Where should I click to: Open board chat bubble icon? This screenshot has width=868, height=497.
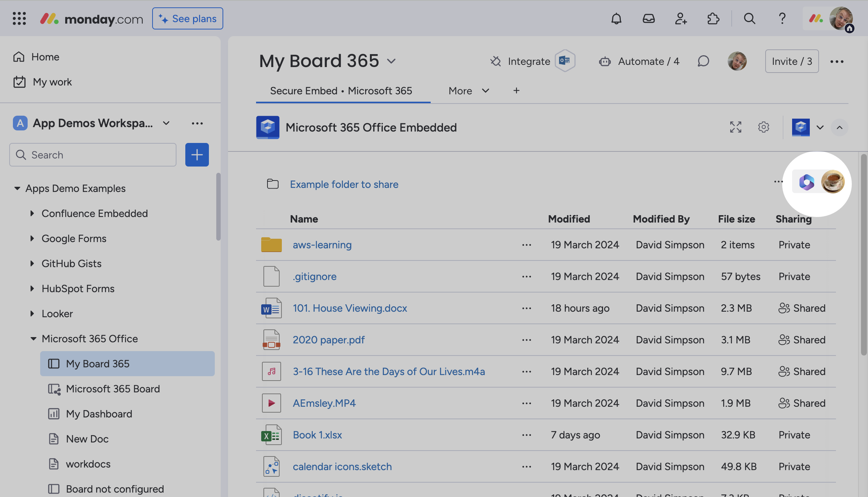[703, 61]
